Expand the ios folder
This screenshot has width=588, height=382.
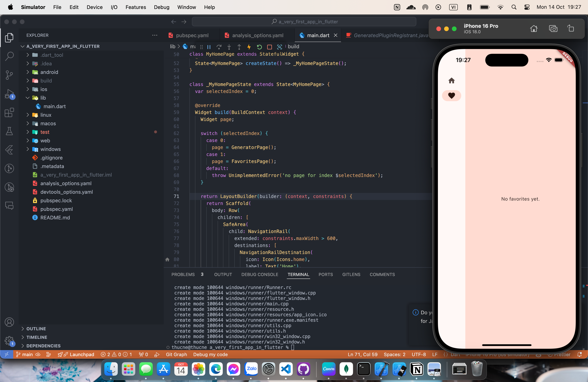[x=28, y=89]
